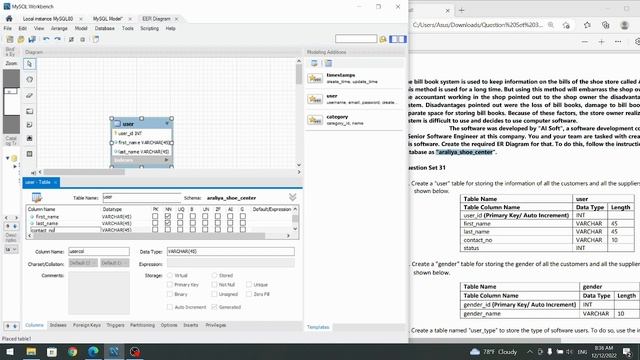Click the browser zoom-in plus button
The image size is (640, 360).
[x=601, y=42]
